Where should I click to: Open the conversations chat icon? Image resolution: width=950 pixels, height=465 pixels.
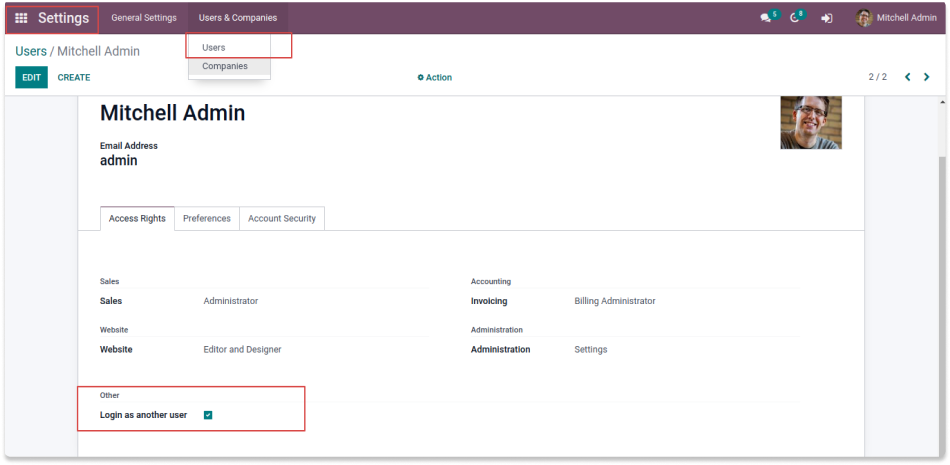[x=766, y=18]
